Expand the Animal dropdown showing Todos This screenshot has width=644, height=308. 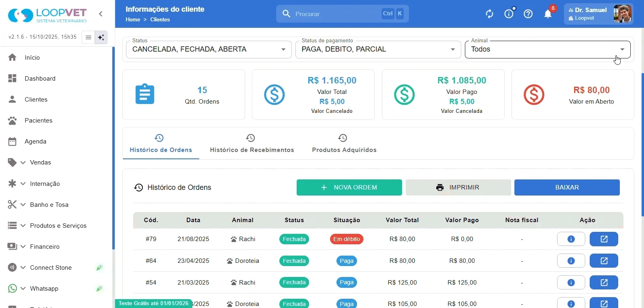click(547, 50)
